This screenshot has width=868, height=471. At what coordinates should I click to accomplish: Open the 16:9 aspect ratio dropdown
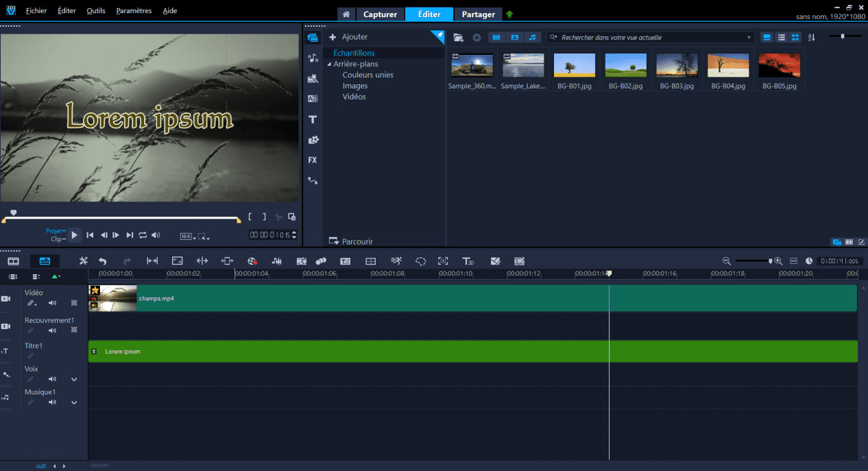click(187, 237)
